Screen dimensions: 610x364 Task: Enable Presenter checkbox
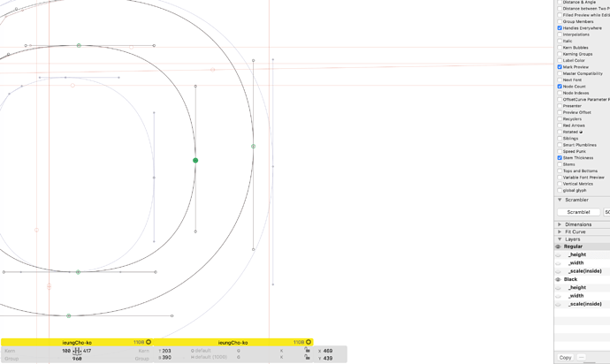pyautogui.click(x=560, y=106)
